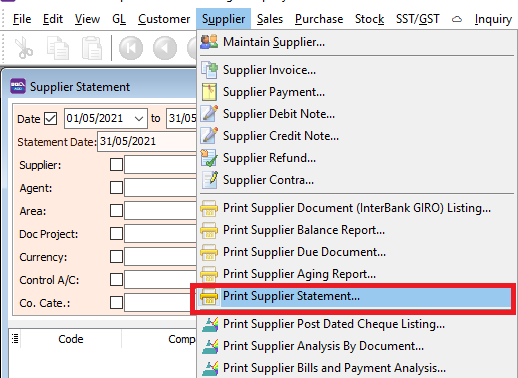Choose Supplier Debit Note menu entry

tap(356, 114)
